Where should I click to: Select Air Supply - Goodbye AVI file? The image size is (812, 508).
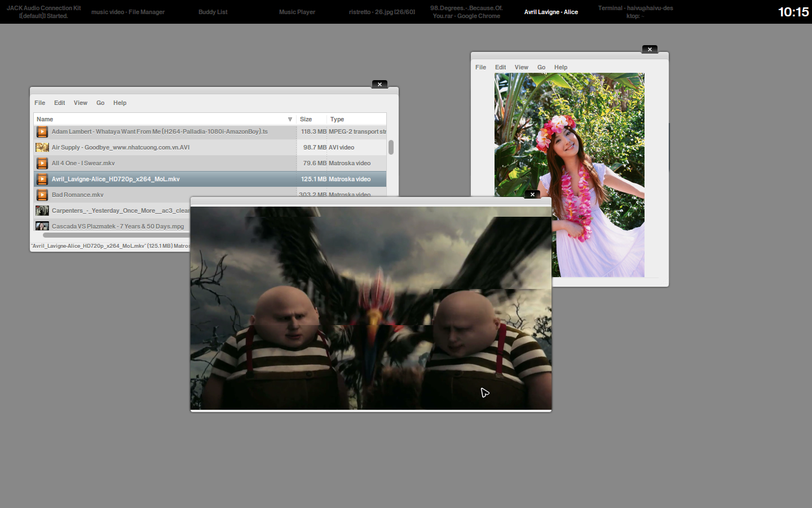coord(121,147)
